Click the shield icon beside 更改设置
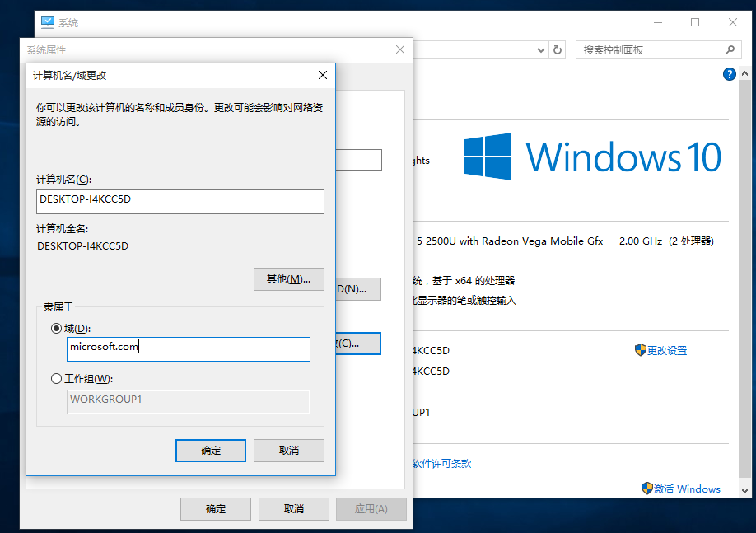Viewport: 756px width, 533px height. point(640,350)
